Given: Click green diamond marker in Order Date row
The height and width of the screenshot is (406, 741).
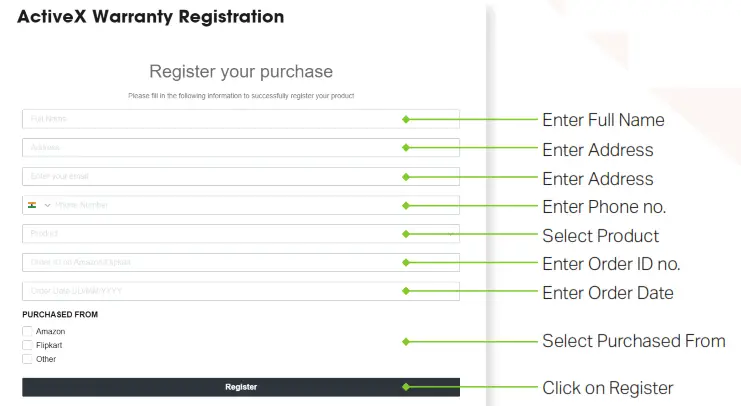Looking at the screenshot, I should click(x=406, y=291).
